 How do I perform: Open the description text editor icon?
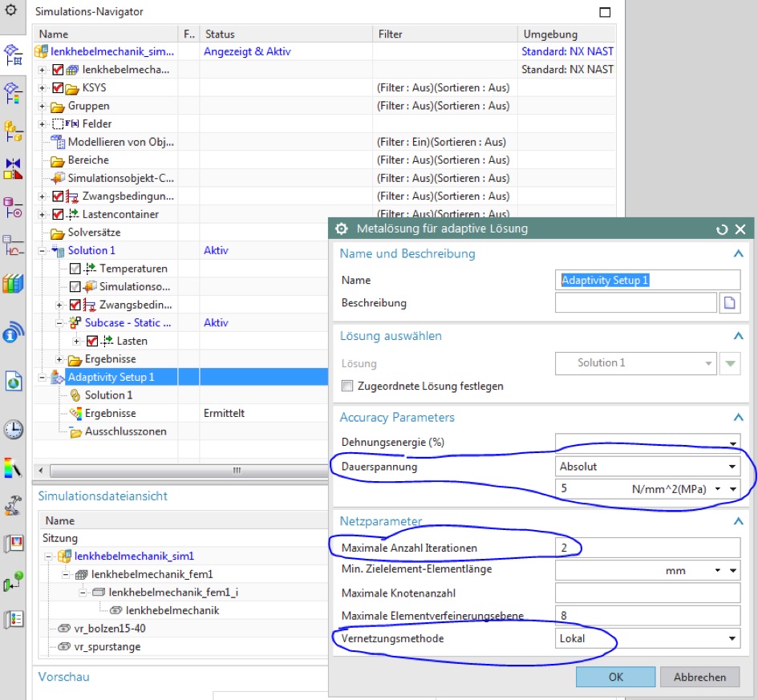click(730, 303)
